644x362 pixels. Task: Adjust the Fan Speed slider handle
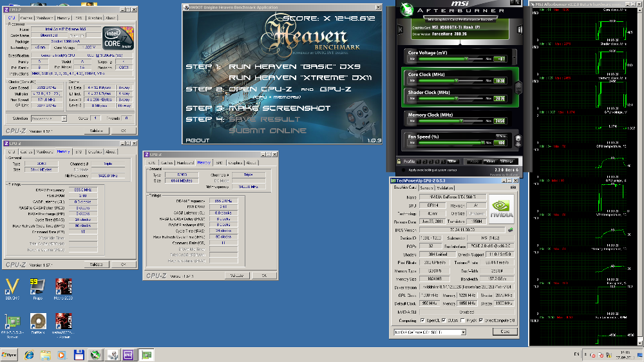[x=482, y=142]
